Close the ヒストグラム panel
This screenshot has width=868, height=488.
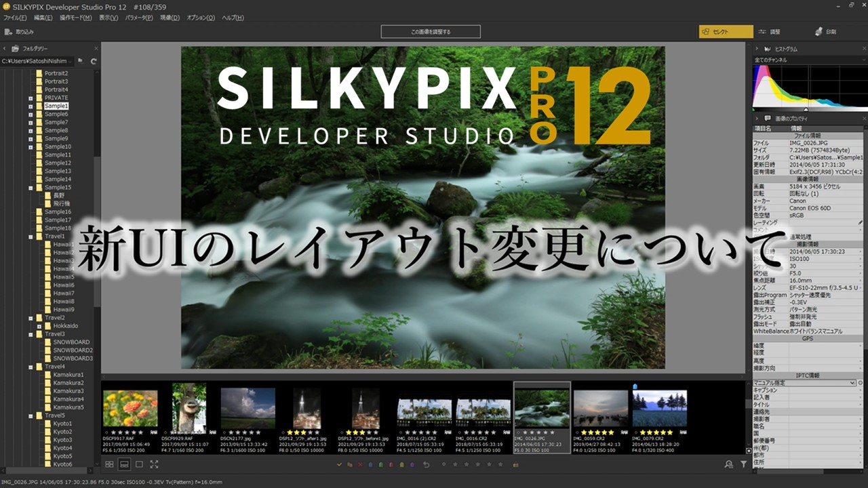864,49
